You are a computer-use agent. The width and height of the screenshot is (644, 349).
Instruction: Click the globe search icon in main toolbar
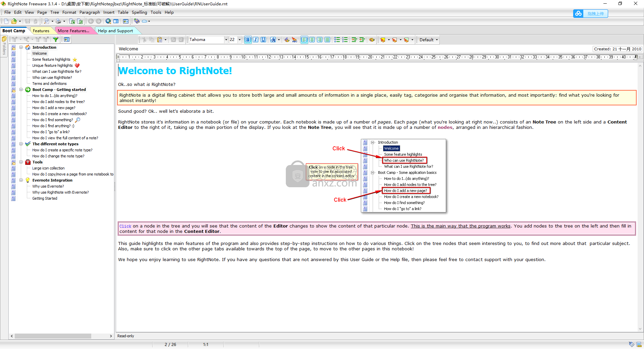click(x=108, y=21)
